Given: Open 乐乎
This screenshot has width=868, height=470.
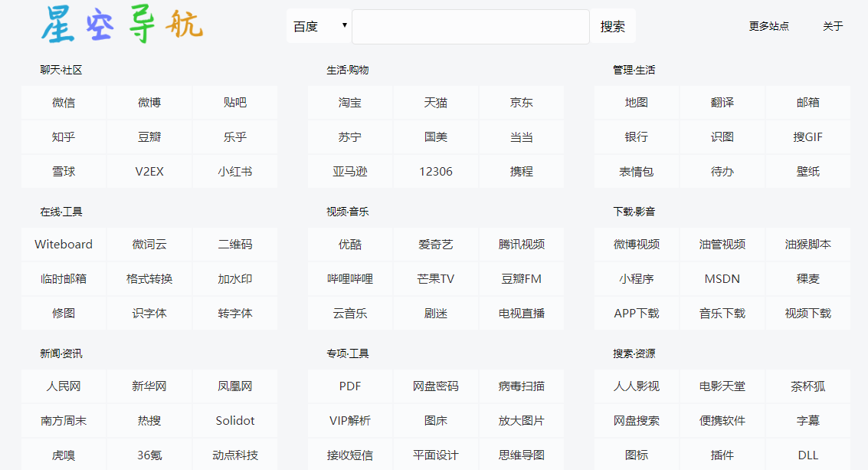Looking at the screenshot, I should (x=235, y=137).
